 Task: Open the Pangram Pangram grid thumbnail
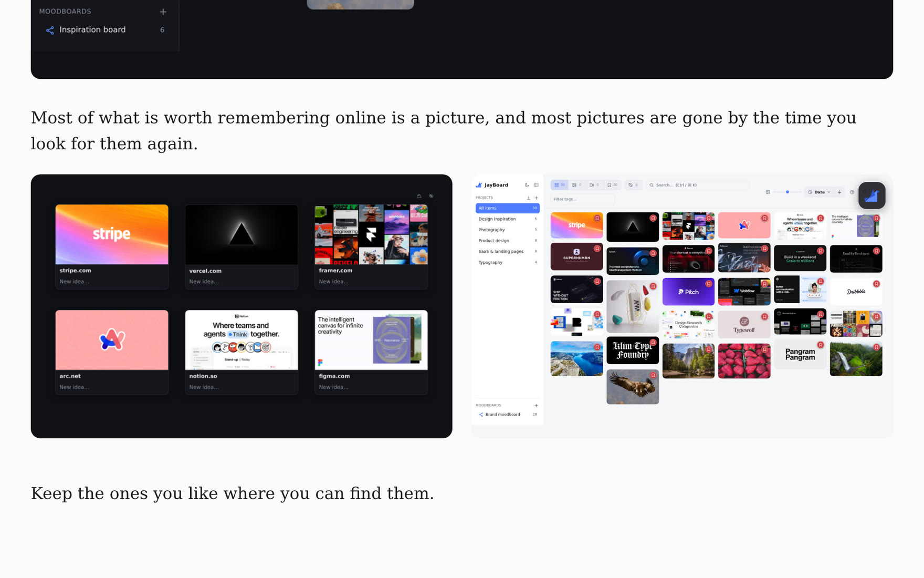tap(800, 355)
